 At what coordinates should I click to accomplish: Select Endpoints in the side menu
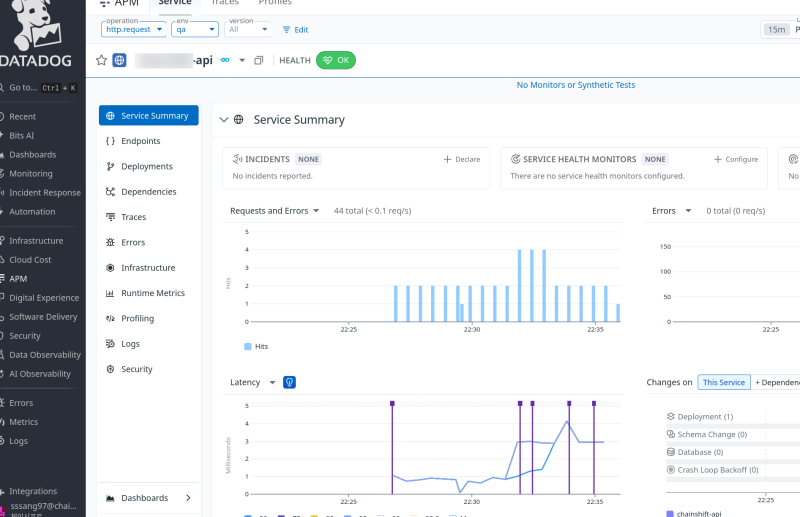point(140,141)
